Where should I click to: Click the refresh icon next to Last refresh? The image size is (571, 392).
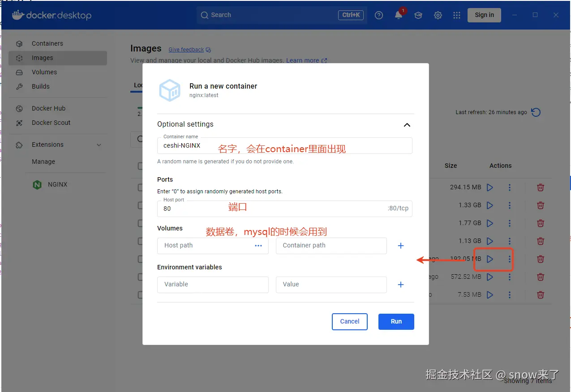click(536, 112)
